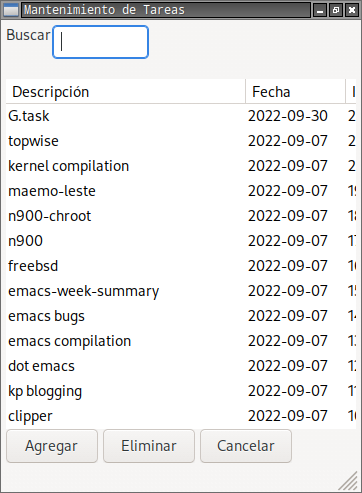Select the maemo-leste task row
Viewport: 362px width, 493px height.
181,191
